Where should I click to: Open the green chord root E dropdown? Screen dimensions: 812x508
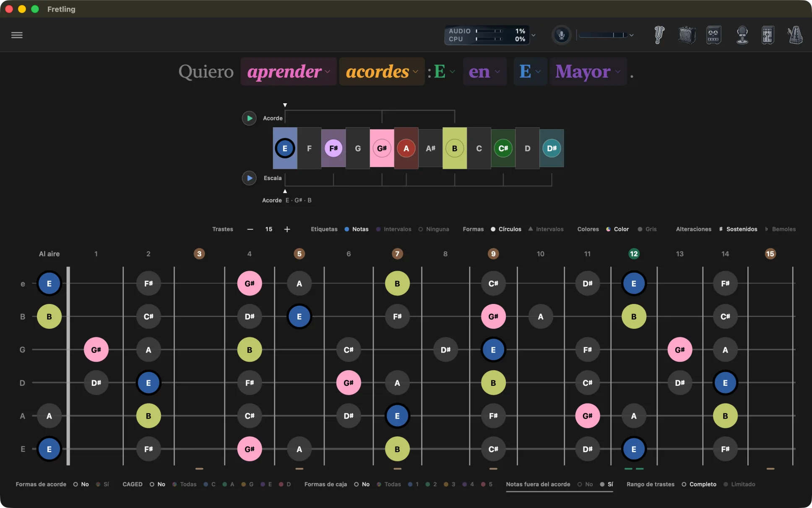pyautogui.click(x=445, y=71)
